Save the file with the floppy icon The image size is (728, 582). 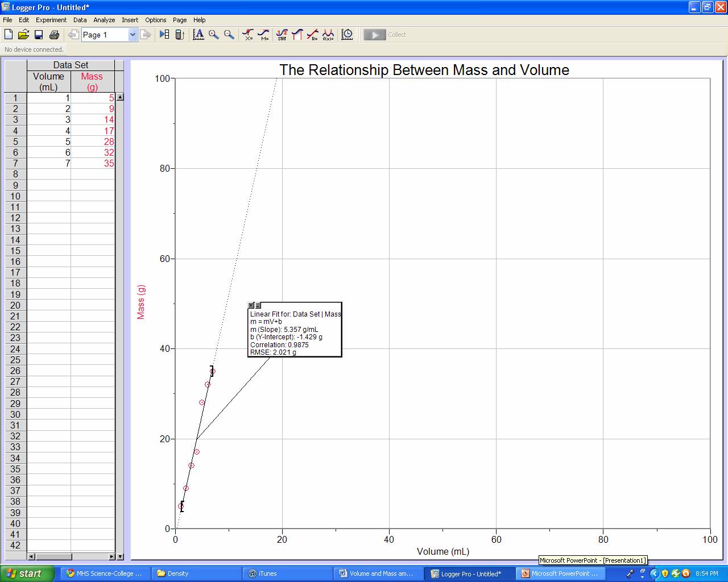point(39,35)
